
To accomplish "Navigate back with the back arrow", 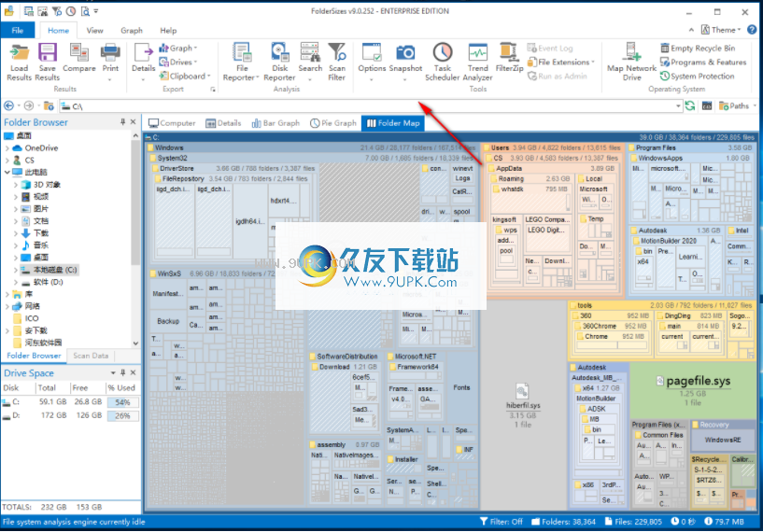I will pos(8,106).
